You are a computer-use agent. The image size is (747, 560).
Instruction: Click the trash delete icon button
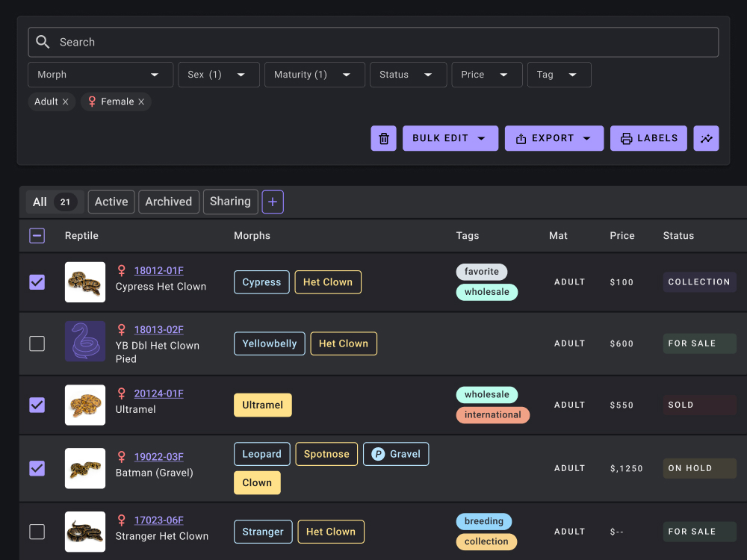click(383, 138)
